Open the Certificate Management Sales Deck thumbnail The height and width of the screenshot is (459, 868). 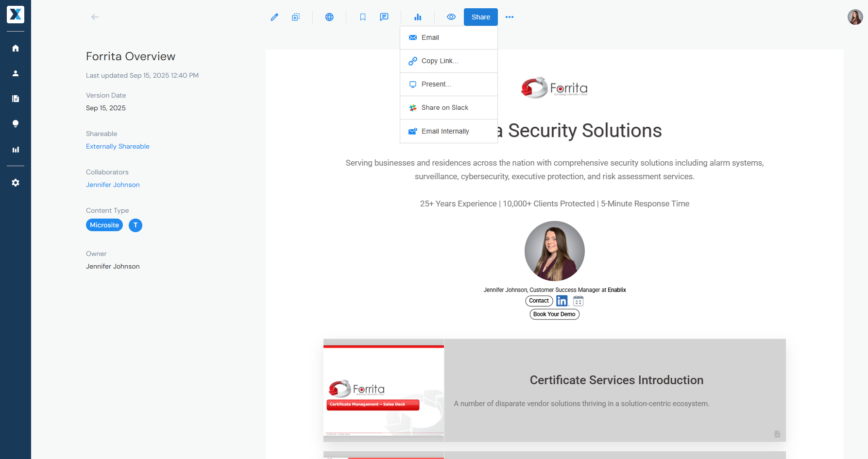(384, 391)
